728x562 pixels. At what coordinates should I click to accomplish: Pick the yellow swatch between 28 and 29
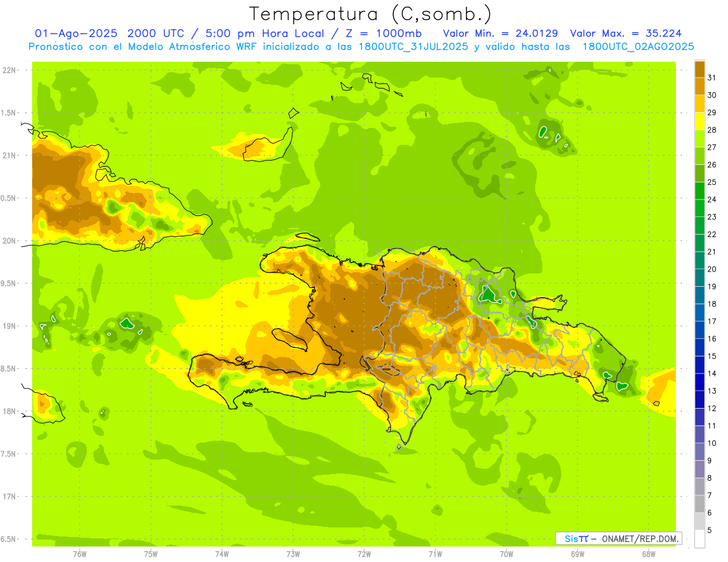click(699, 121)
